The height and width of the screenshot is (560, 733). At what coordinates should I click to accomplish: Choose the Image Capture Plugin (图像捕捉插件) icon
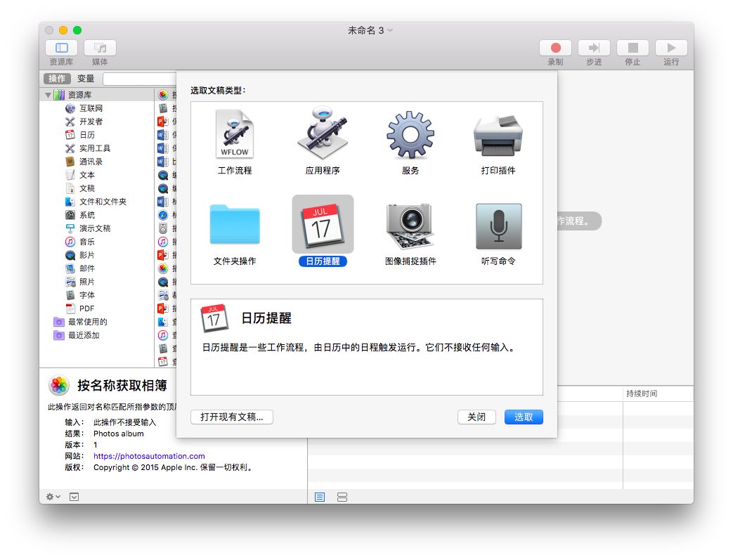(x=410, y=226)
